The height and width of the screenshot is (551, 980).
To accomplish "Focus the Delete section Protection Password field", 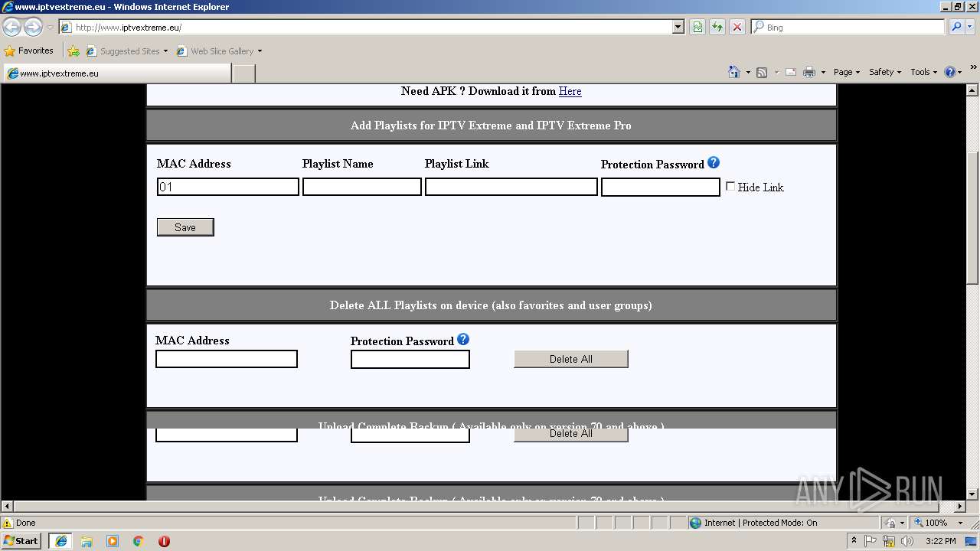I will click(x=410, y=360).
